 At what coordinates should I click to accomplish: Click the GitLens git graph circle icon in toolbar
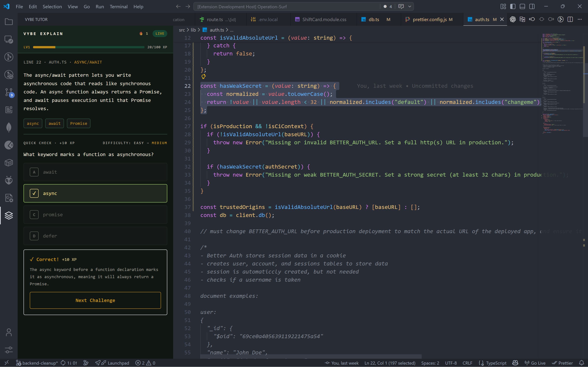point(561,19)
